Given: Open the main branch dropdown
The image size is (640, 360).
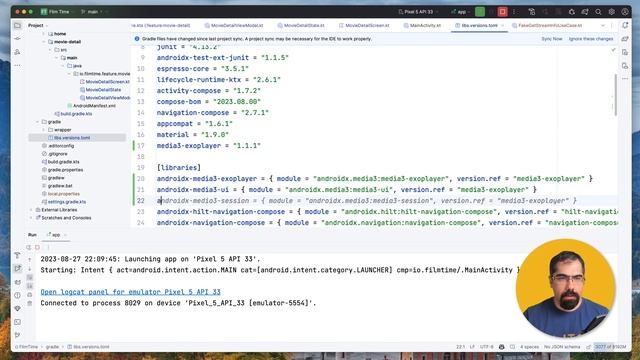Looking at the screenshot, I should [92, 12].
